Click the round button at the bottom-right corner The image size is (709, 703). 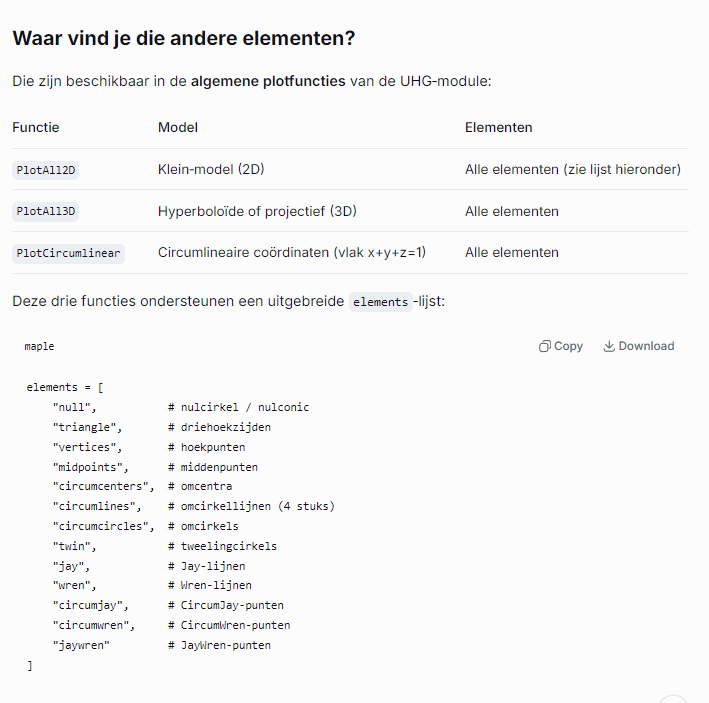click(673, 699)
